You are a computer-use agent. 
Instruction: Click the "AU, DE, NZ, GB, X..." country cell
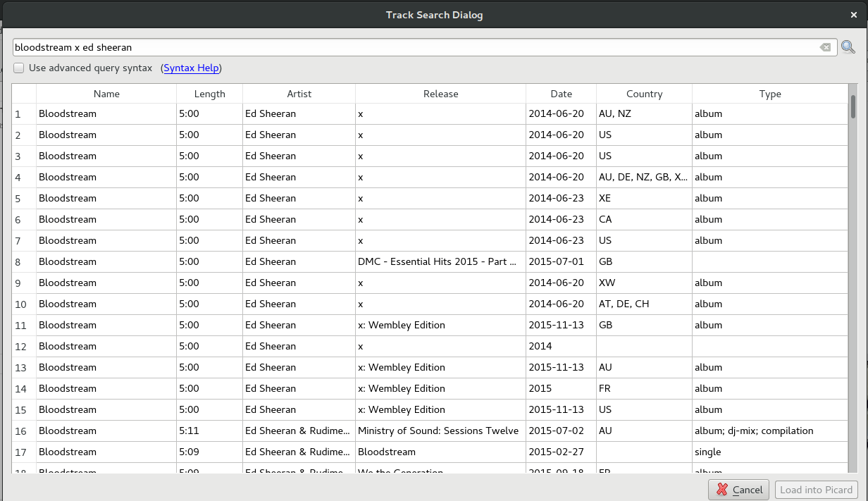643,177
